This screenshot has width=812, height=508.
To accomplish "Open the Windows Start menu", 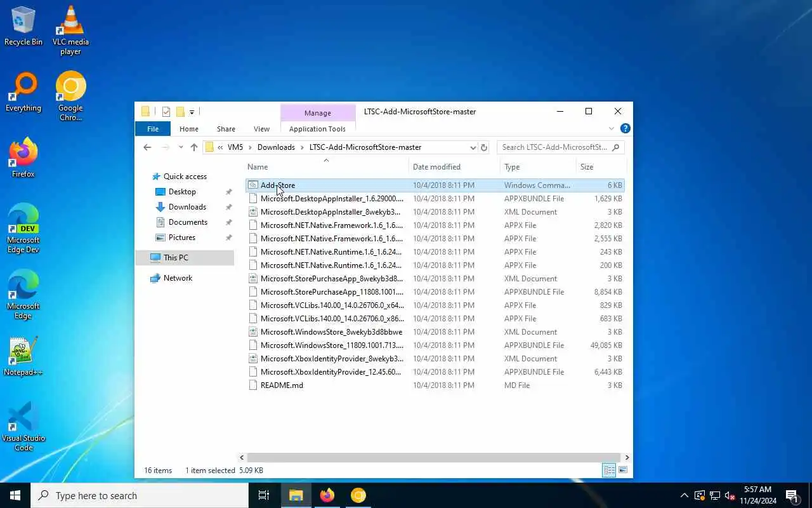I will coord(15,495).
